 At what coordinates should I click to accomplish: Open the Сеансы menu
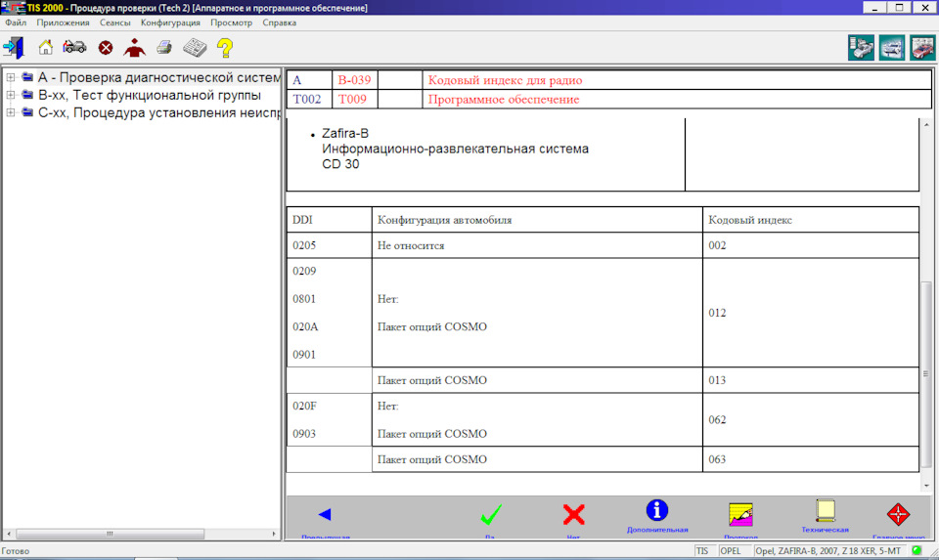115,22
